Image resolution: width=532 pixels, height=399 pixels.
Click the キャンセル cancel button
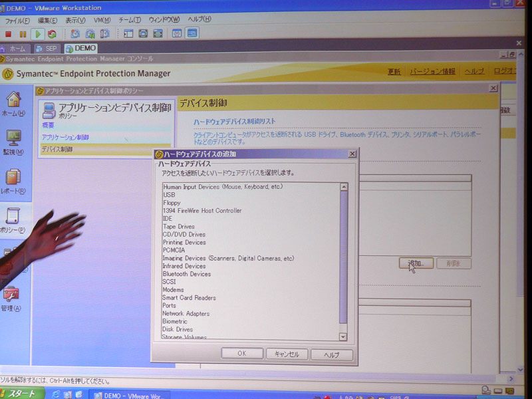coord(287,354)
